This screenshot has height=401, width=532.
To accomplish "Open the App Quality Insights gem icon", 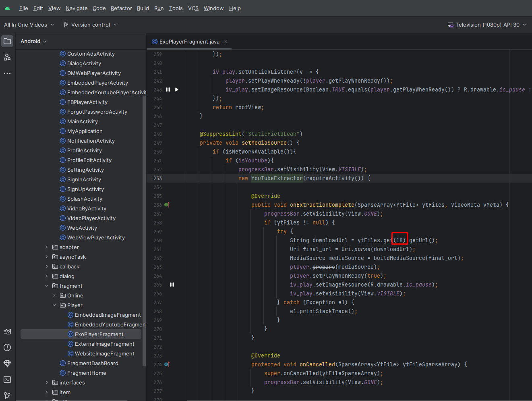I will click(x=7, y=364).
